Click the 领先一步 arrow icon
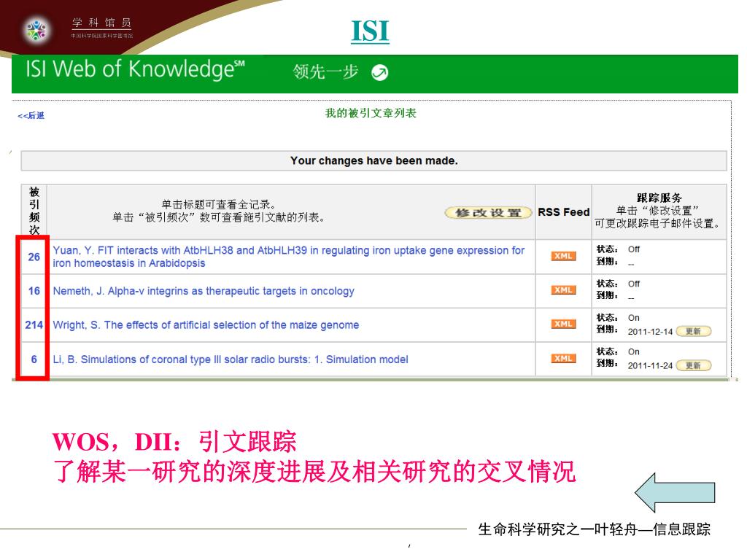This screenshot has height=560, width=747. tap(379, 72)
